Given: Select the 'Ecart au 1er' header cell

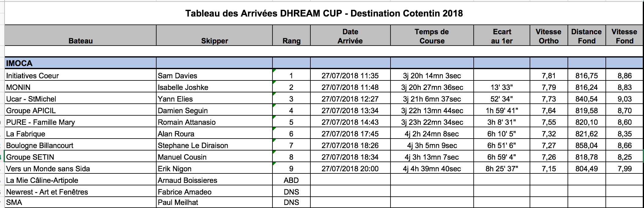Looking at the screenshot, I should pos(502,36).
